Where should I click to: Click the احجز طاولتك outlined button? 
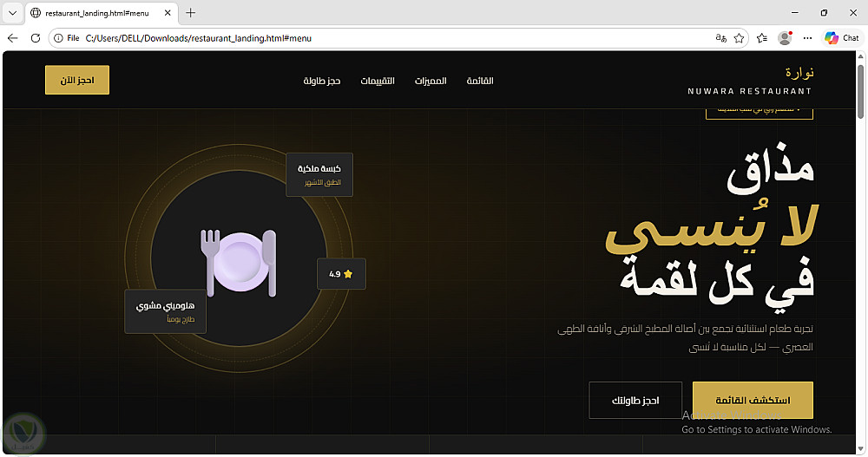(x=635, y=400)
